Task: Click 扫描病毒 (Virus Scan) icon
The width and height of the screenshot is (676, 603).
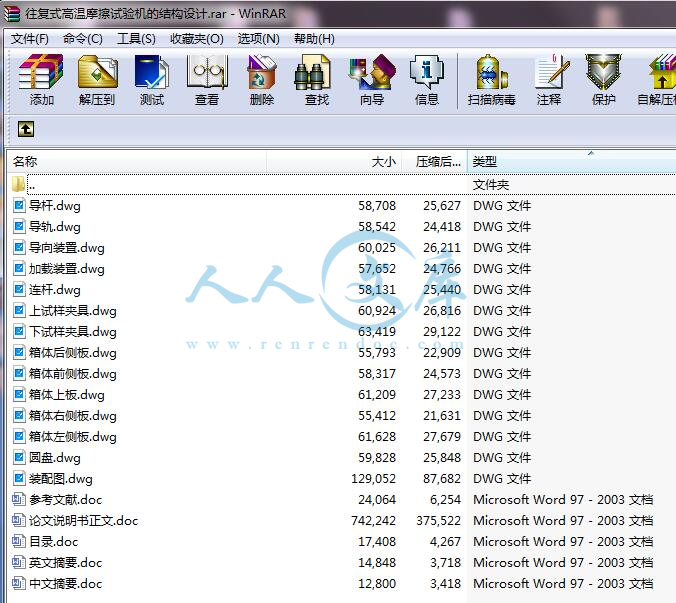Action: coord(491,80)
